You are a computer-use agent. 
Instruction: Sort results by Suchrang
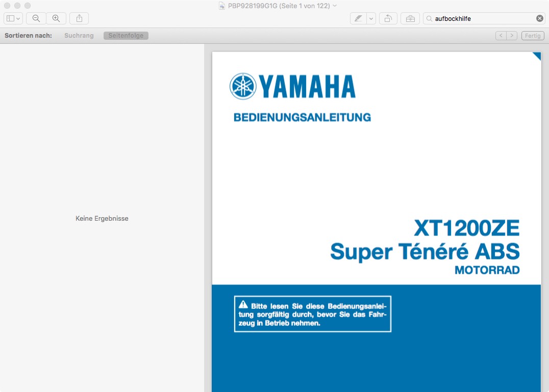tap(79, 36)
